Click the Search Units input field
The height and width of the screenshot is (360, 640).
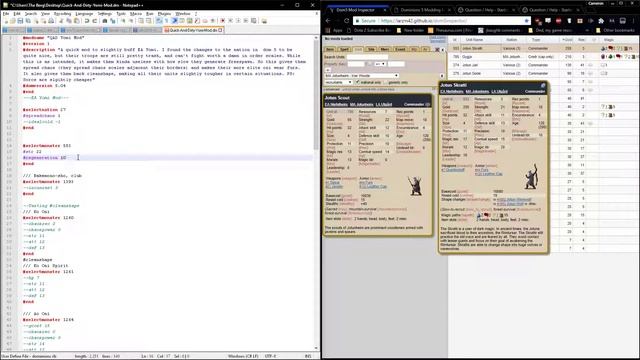(x=367, y=57)
